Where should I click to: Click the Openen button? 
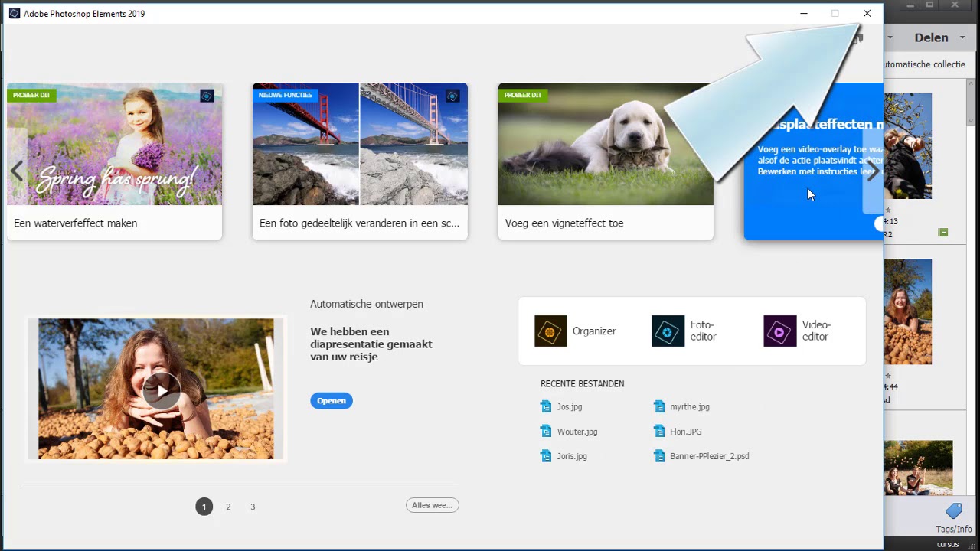pos(332,401)
